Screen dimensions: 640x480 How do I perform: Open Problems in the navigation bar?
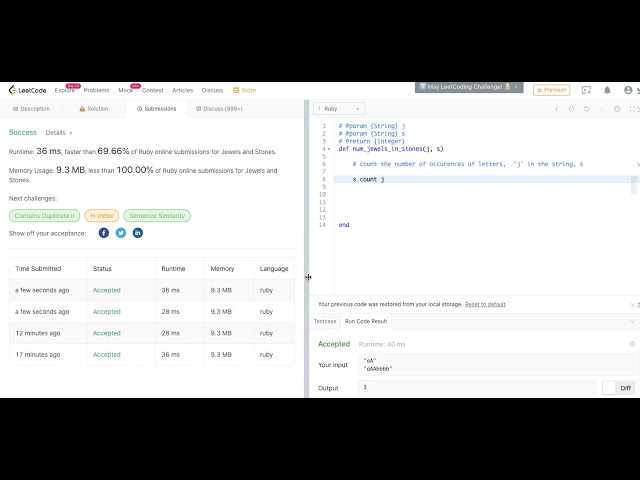click(96, 91)
